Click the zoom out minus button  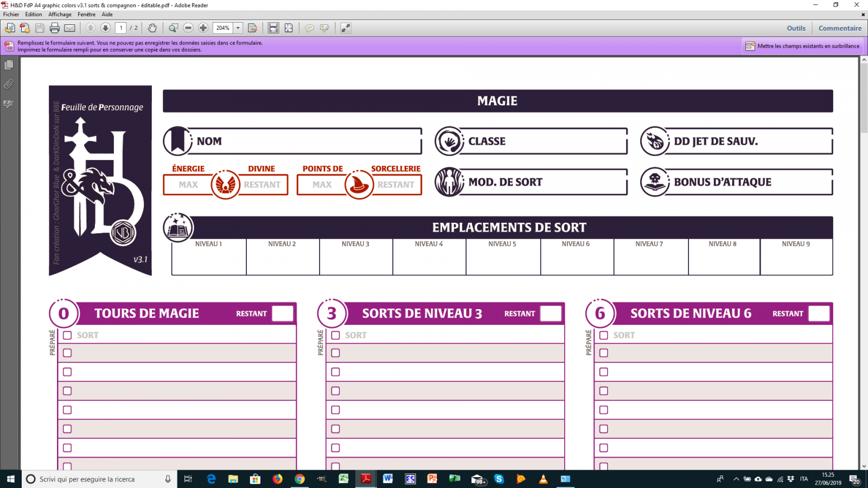pos(188,28)
